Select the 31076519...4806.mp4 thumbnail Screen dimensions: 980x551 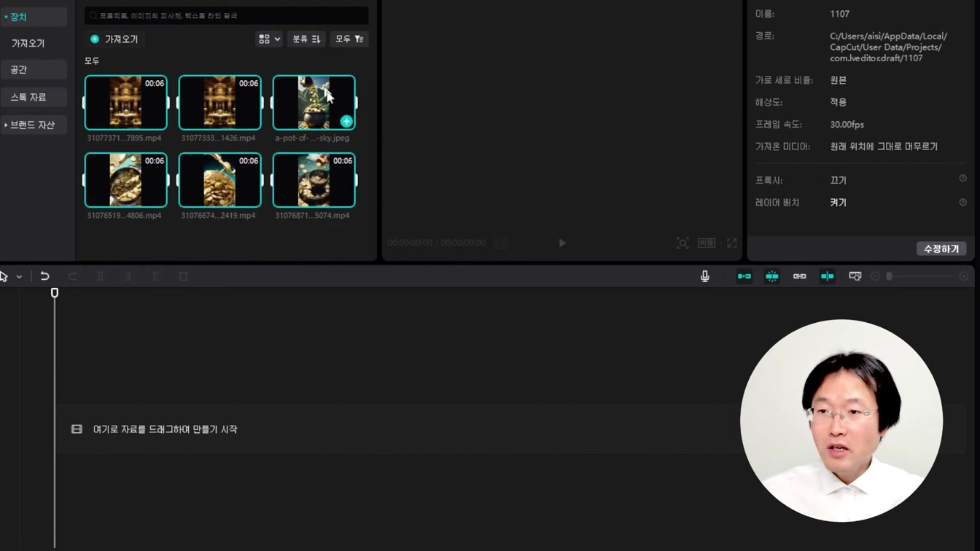point(125,180)
